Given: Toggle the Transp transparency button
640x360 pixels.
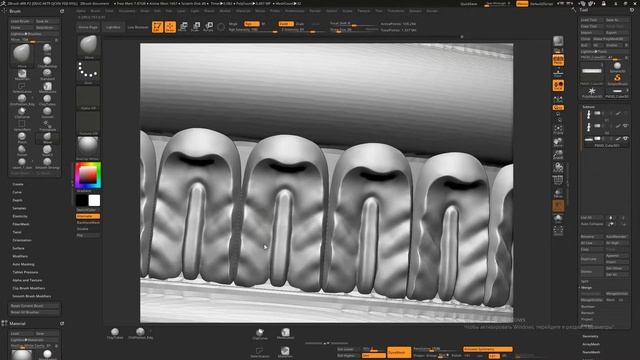Looking at the screenshot, I should coord(558,193).
